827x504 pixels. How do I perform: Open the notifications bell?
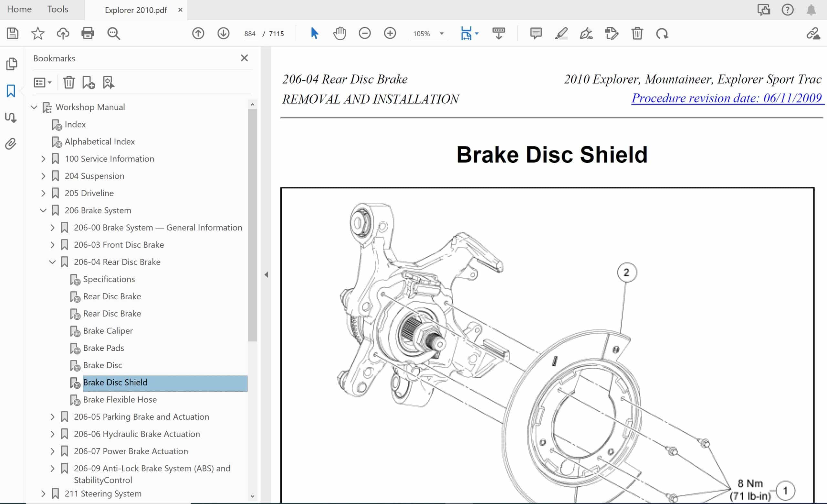pos(811,10)
